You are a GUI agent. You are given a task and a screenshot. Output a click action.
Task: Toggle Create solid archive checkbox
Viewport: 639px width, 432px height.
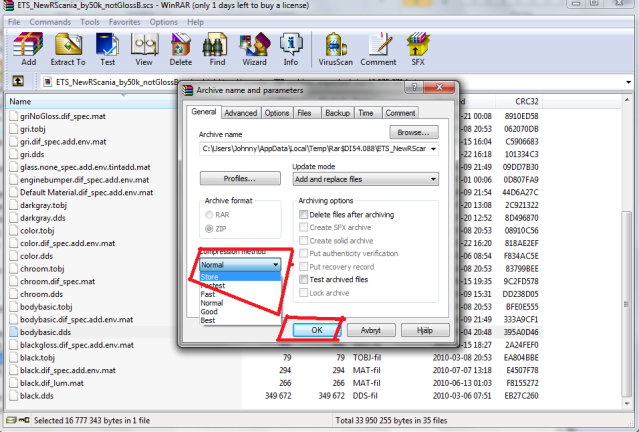click(303, 240)
